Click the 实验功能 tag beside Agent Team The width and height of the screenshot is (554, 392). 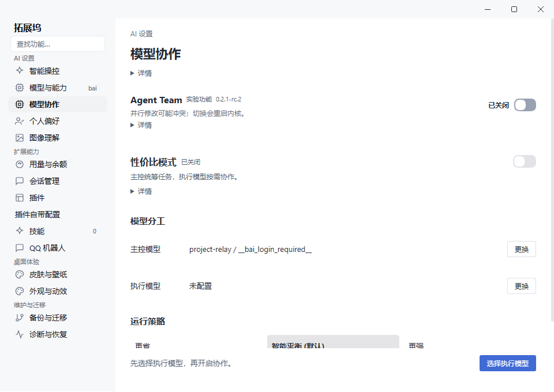(x=199, y=100)
